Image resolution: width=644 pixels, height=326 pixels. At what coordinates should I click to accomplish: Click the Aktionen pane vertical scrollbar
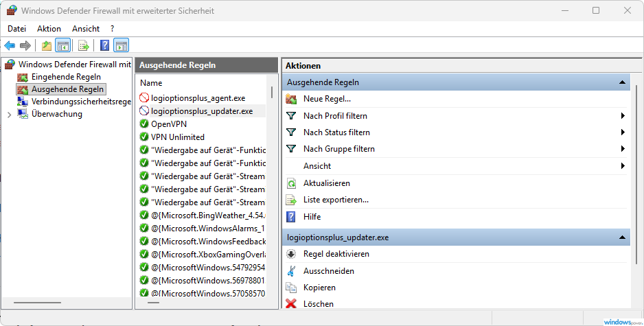tap(637, 174)
